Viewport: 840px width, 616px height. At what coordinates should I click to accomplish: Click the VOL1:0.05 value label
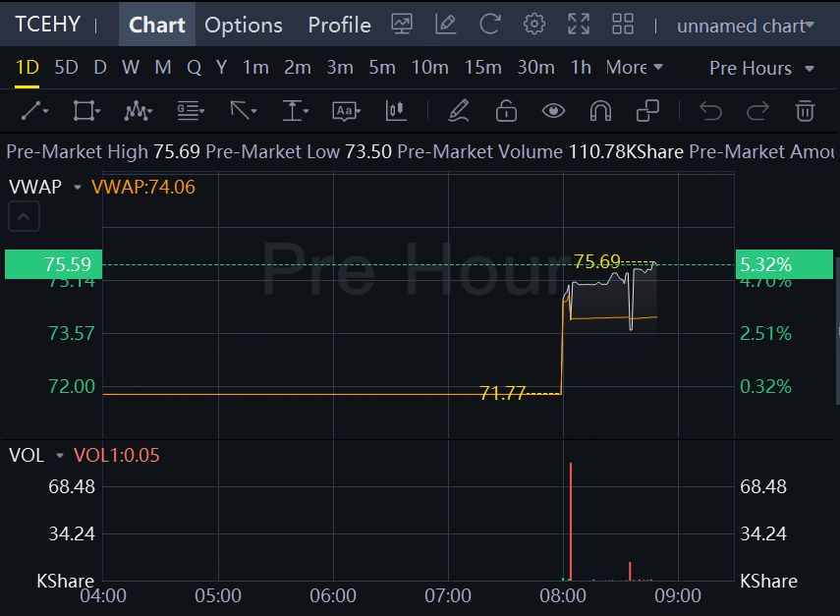pos(116,455)
